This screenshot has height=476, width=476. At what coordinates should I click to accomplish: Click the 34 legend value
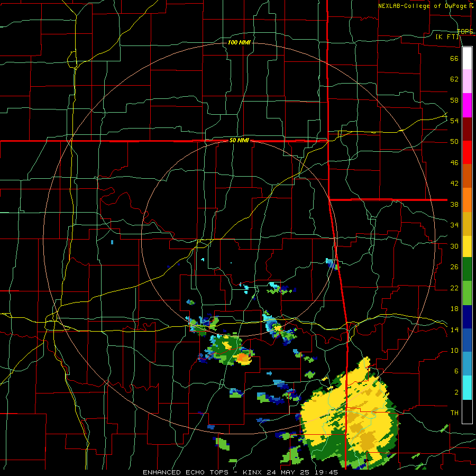[x=454, y=225]
